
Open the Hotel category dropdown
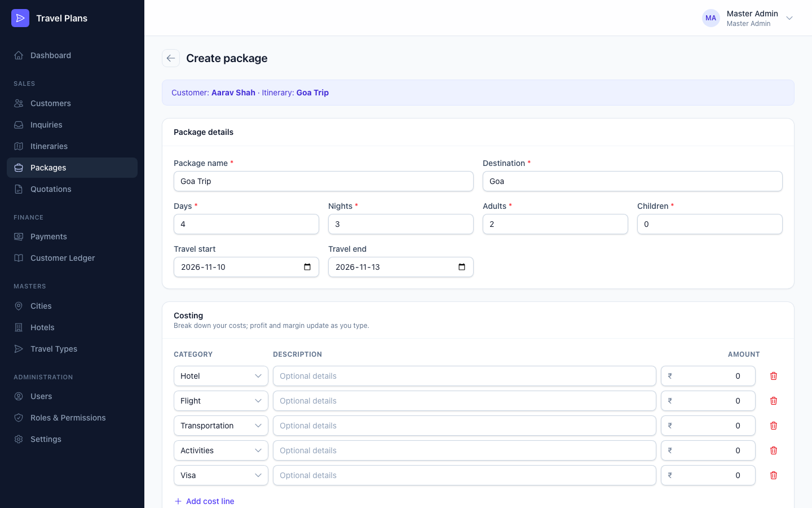click(221, 376)
